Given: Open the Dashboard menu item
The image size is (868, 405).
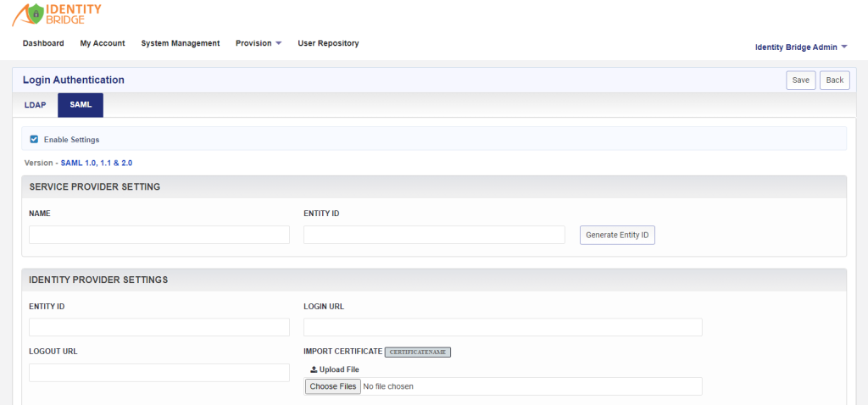Looking at the screenshot, I should pyautogui.click(x=43, y=43).
